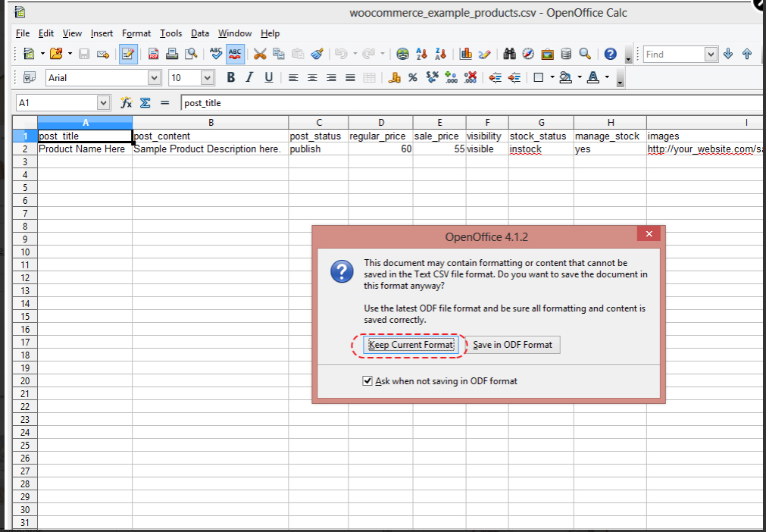766x532 pixels.
Task: Open Find toolbar dropdown arrow
Action: [x=711, y=55]
